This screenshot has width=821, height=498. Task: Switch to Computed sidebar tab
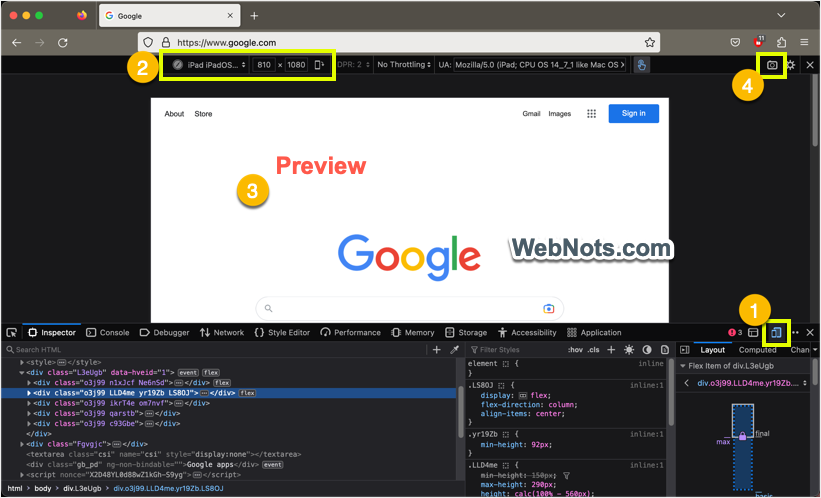pos(757,350)
